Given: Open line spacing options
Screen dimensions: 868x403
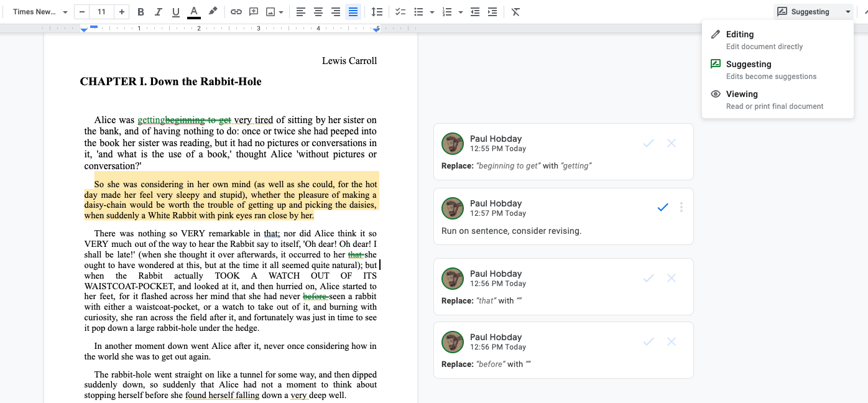Looking at the screenshot, I should coord(377,11).
